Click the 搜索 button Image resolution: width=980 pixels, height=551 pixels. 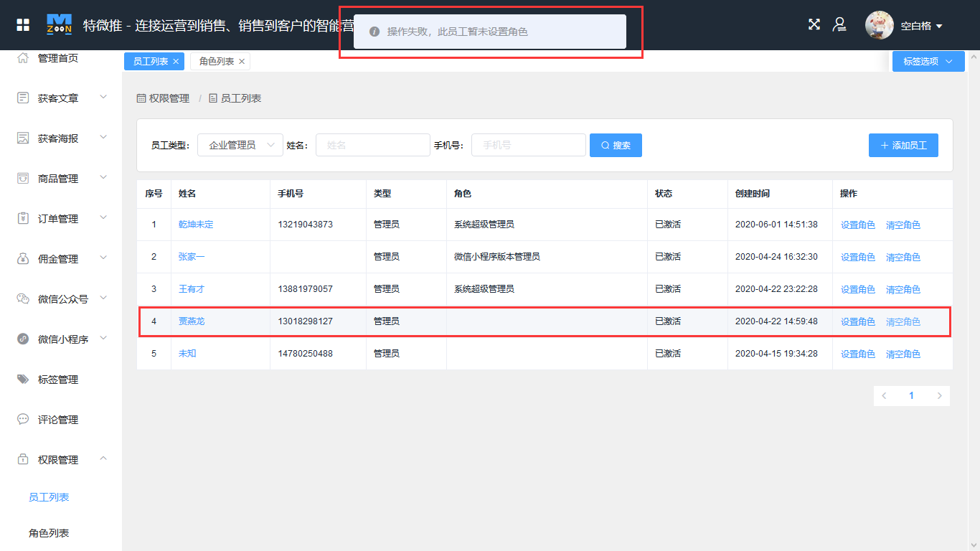[x=616, y=145]
